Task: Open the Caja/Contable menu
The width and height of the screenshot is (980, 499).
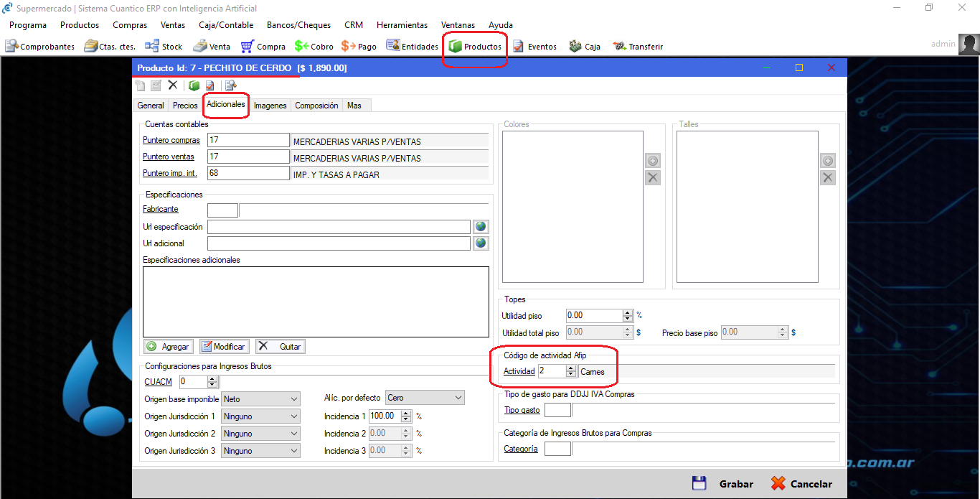Action: click(226, 24)
